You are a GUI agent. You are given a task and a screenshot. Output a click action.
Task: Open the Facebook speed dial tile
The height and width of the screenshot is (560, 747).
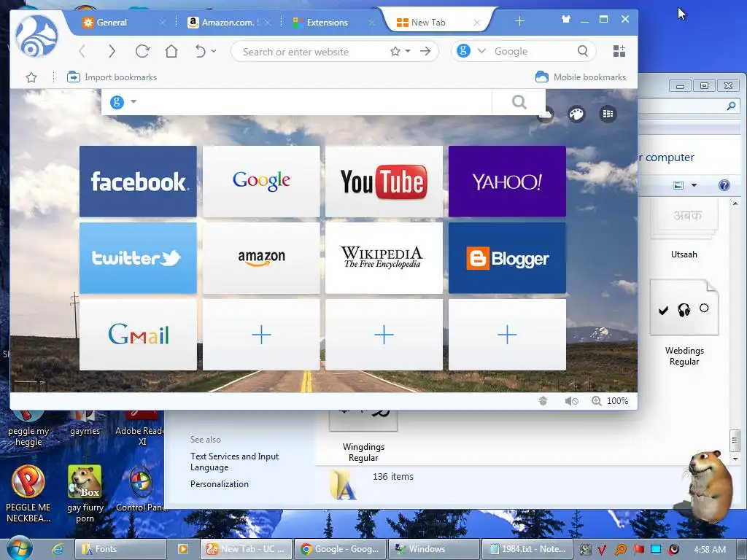[138, 182]
